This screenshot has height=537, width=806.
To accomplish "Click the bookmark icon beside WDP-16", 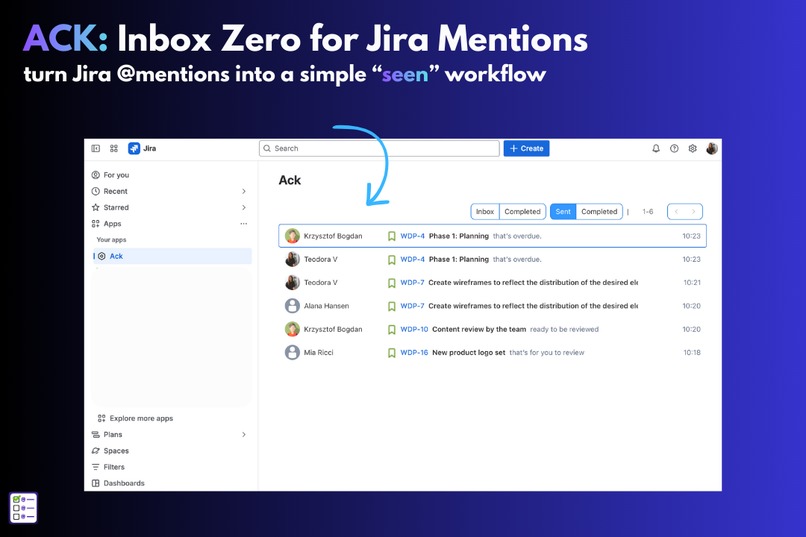I will pyautogui.click(x=392, y=353).
